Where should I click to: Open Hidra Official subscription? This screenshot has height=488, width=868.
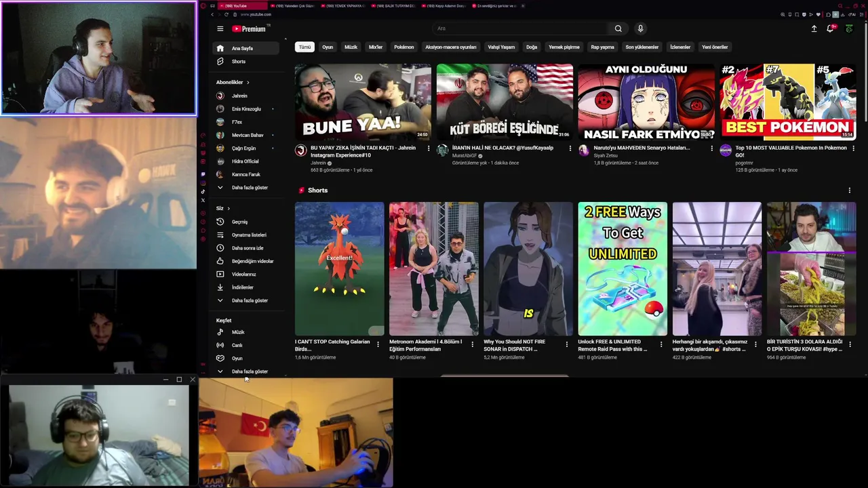pyautogui.click(x=246, y=161)
